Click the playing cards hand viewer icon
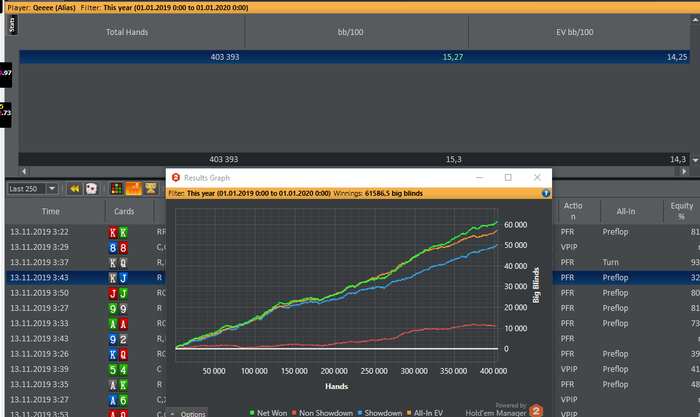The height and width of the screenshot is (417, 700). click(x=92, y=189)
